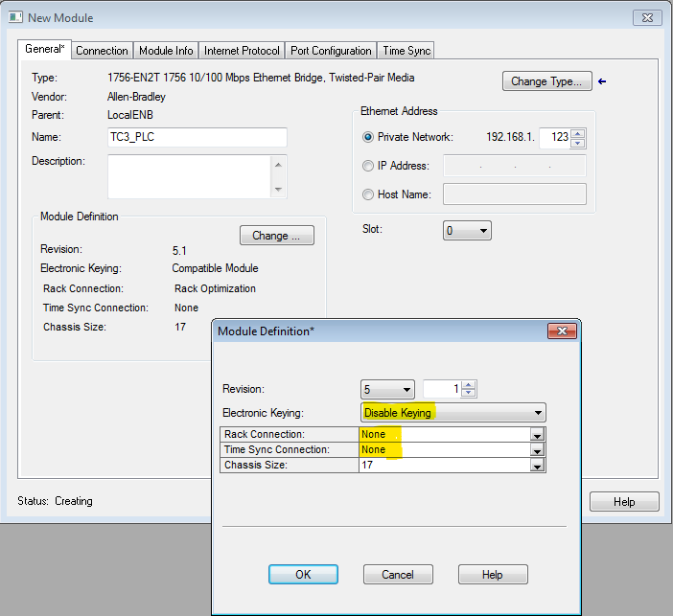Image resolution: width=673 pixels, height=616 pixels.
Task: Click the Time Sync Connection None cell
Action: pyautogui.click(x=444, y=450)
